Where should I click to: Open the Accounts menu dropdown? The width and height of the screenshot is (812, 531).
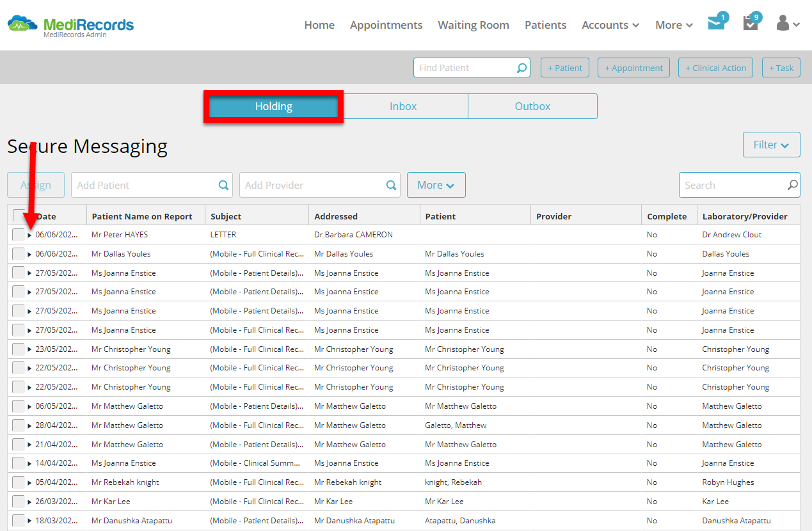point(610,25)
